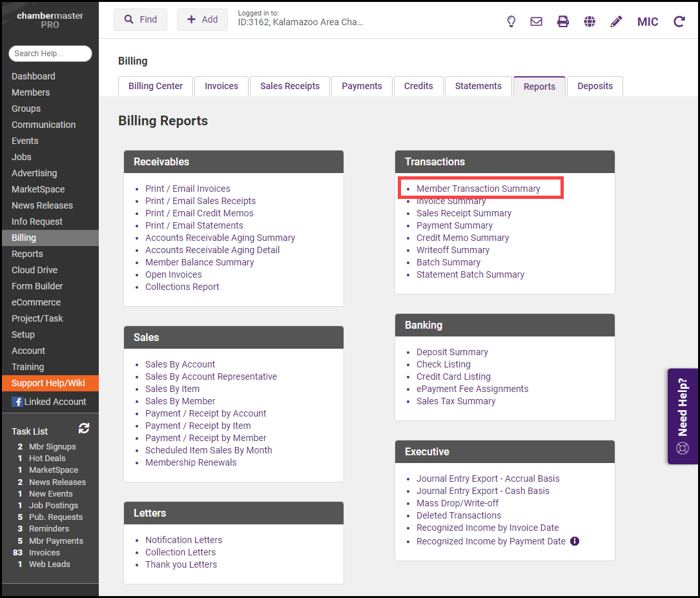This screenshot has height=598, width=700.
Task: Open Accounts Receivable Aging Summary
Action: 220,238
